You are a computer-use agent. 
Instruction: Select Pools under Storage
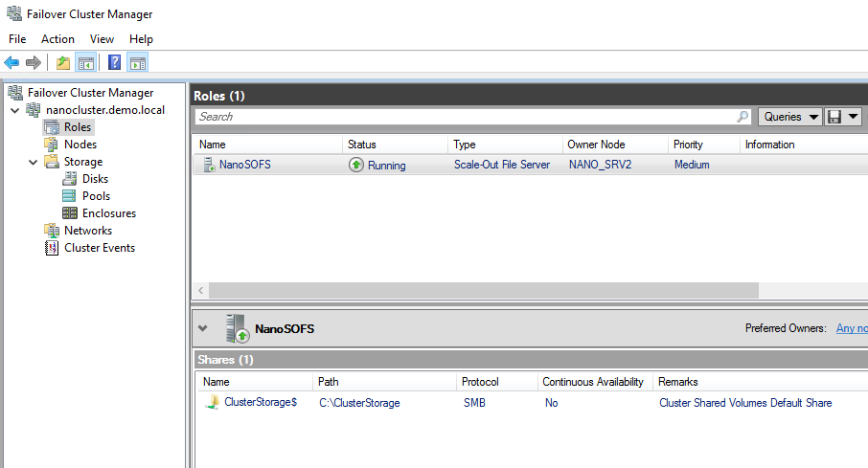(x=97, y=196)
